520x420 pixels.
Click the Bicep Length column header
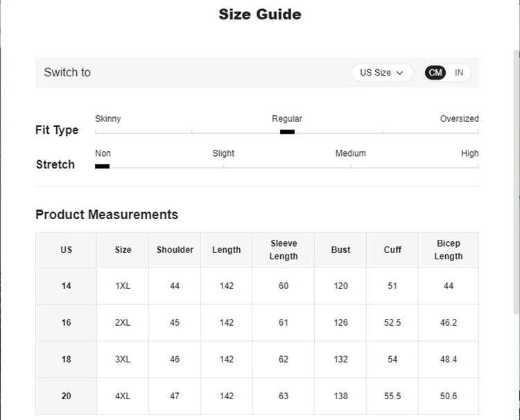pos(449,250)
